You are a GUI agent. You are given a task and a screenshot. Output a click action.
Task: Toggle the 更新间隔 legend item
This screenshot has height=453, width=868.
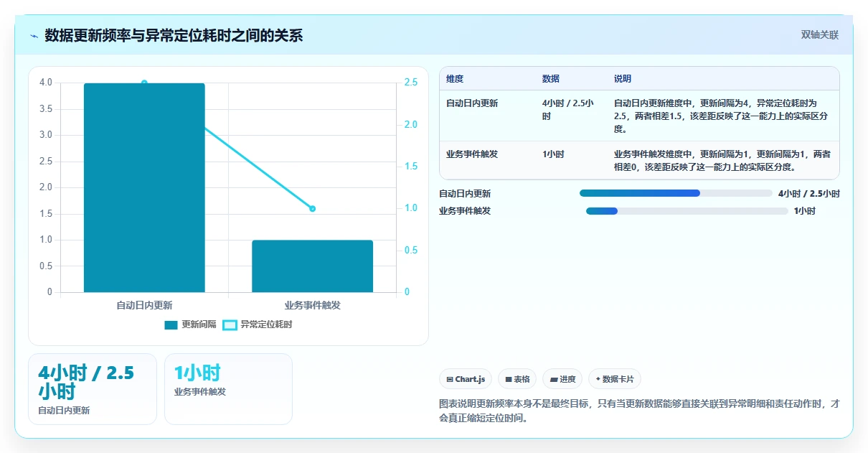[190, 324]
